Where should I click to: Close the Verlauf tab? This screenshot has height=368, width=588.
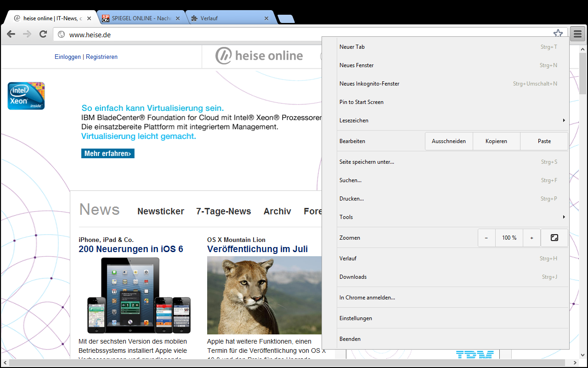(266, 18)
